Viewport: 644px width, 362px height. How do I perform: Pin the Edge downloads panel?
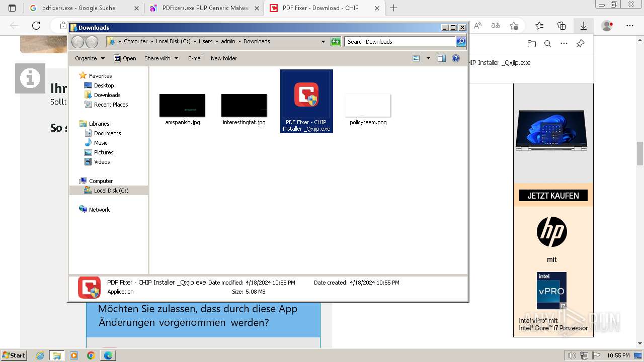coord(580,44)
